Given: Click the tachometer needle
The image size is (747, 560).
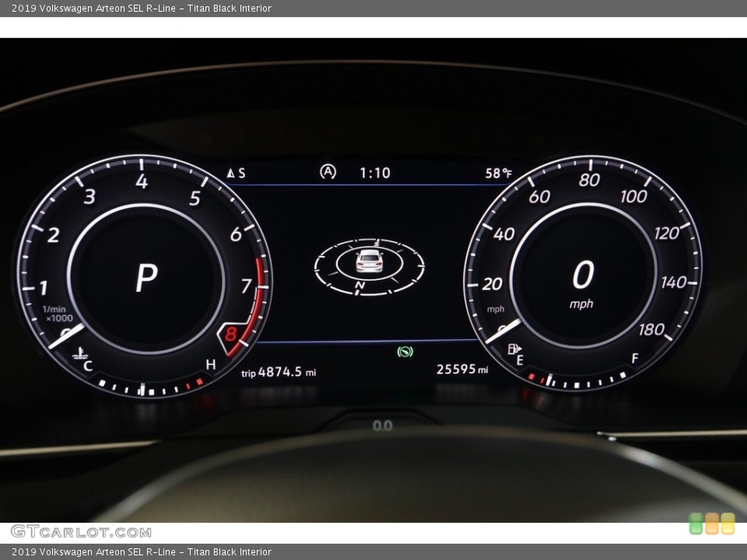Looking at the screenshot, I should (66, 336).
